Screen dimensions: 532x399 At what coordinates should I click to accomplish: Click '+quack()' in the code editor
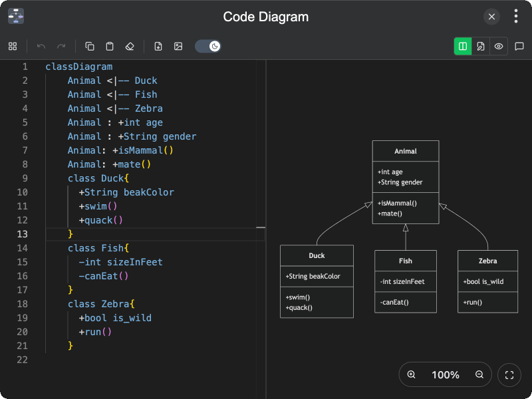(101, 220)
